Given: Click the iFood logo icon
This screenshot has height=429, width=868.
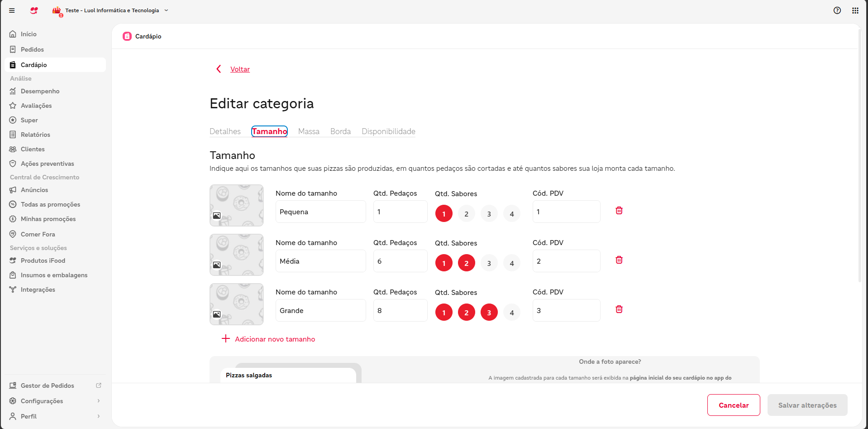Looking at the screenshot, I should click(34, 10).
